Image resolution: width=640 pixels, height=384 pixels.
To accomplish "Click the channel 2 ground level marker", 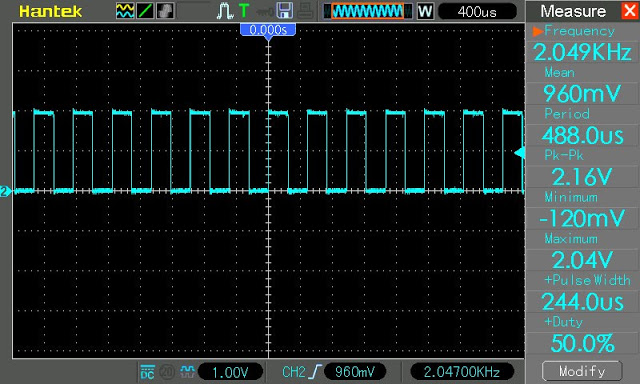I will (x=5, y=191).
